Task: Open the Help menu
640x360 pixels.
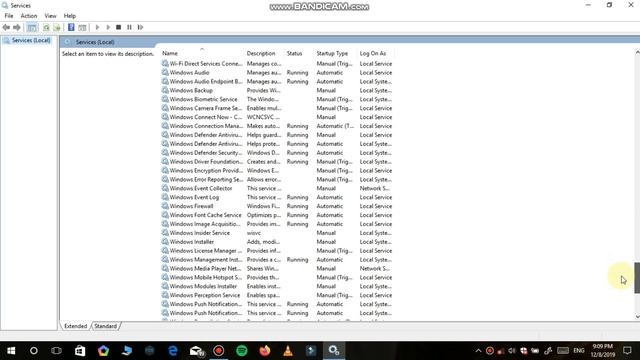Action: (70, 16)
